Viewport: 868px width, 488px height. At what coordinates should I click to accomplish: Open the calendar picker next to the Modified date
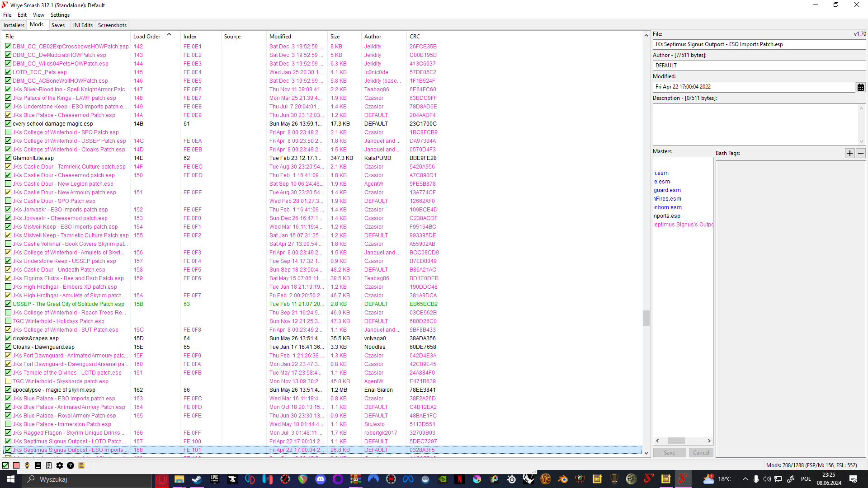click(861, 87)
